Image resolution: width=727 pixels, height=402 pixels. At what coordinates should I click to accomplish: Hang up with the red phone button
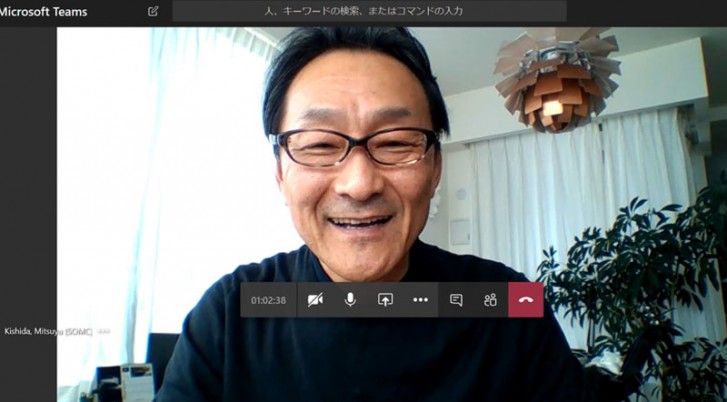pos(526,300)
